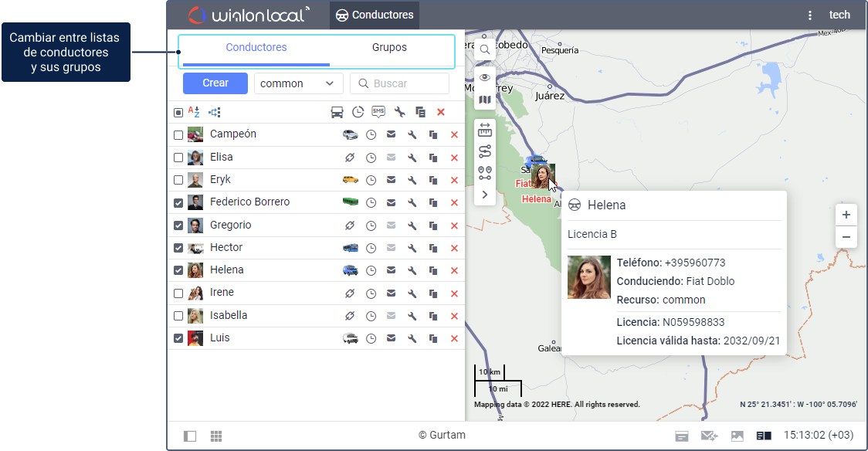868x451 pixels.
Task: Send message to driver Eryk
Action: point(392,180)
